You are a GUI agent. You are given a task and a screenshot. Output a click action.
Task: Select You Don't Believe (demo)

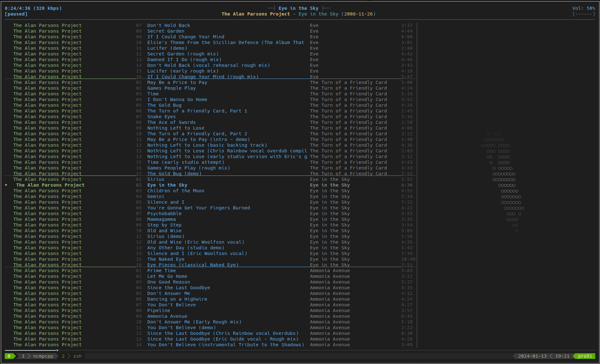[x=181, y=328]
